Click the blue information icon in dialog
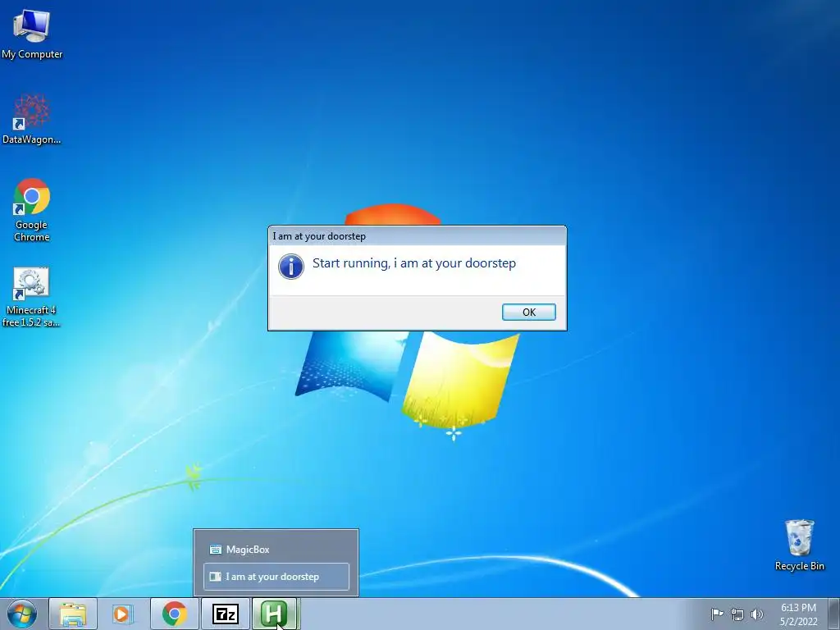This screenshot has width=840, height=630. (291, 267)
